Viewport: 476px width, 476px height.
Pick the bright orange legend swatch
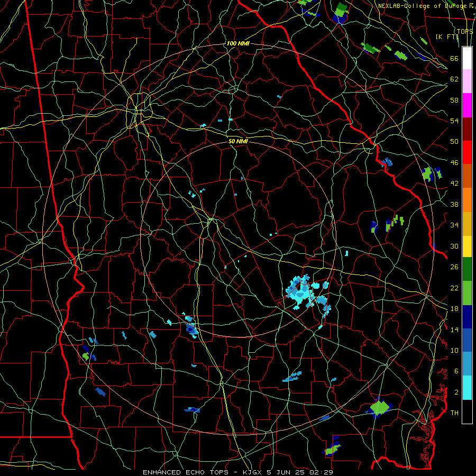(467, 199)
